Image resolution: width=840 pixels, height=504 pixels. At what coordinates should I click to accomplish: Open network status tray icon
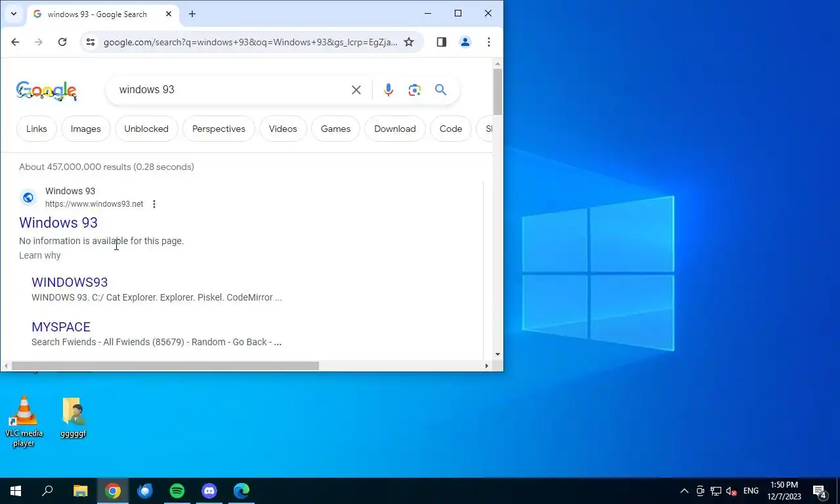(716, 491)
